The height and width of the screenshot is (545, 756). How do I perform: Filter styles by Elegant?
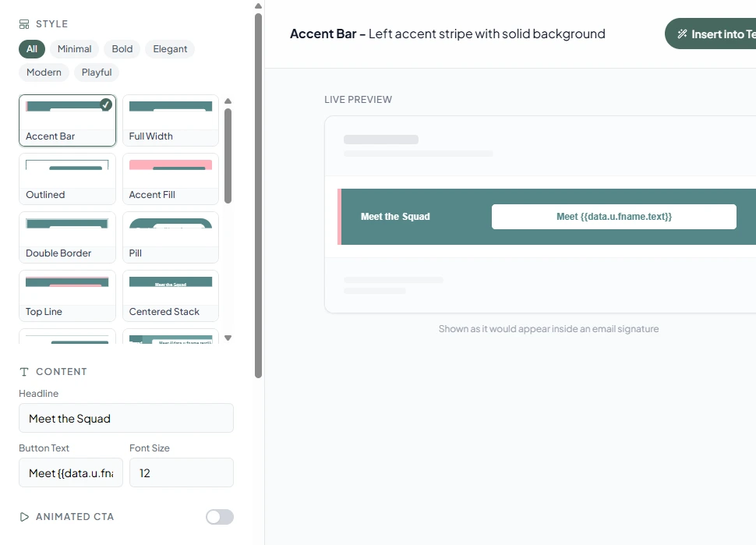click(x=170, y=49)
